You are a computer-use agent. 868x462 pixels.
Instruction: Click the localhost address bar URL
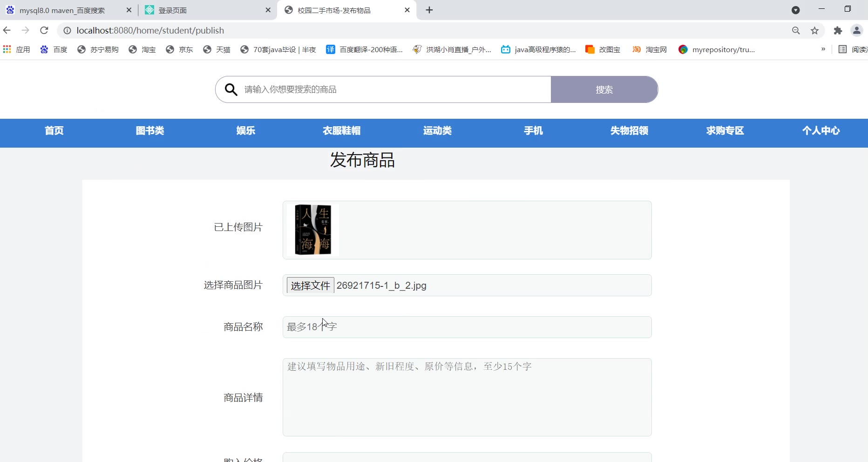pyautogui.click(x=150, y=30)
